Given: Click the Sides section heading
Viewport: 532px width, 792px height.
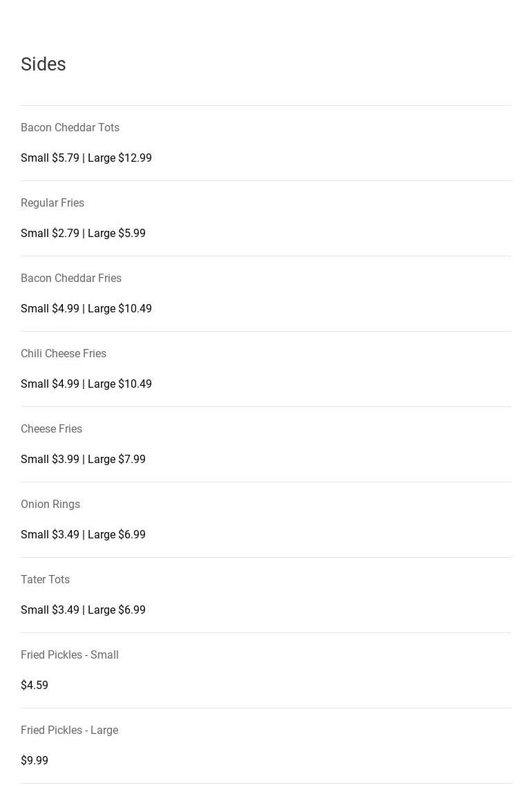Looking at the screenshot, I should pyautogui.click(x=44, y=64).
